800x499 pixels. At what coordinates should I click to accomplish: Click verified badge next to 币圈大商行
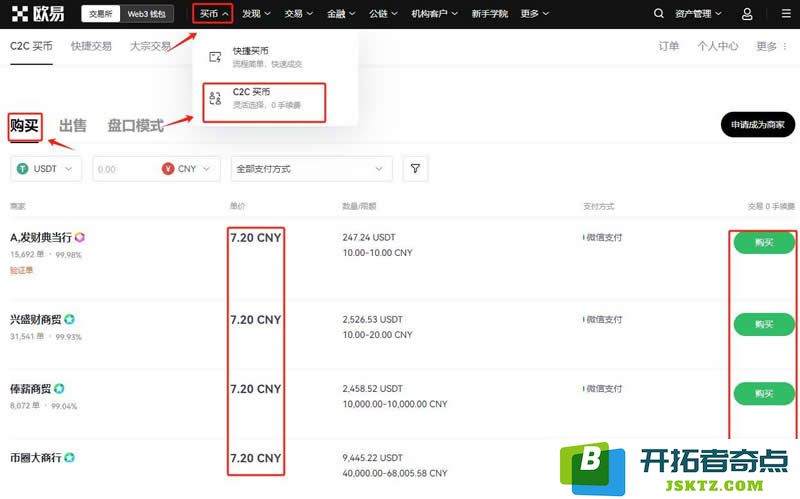[70, 458]
